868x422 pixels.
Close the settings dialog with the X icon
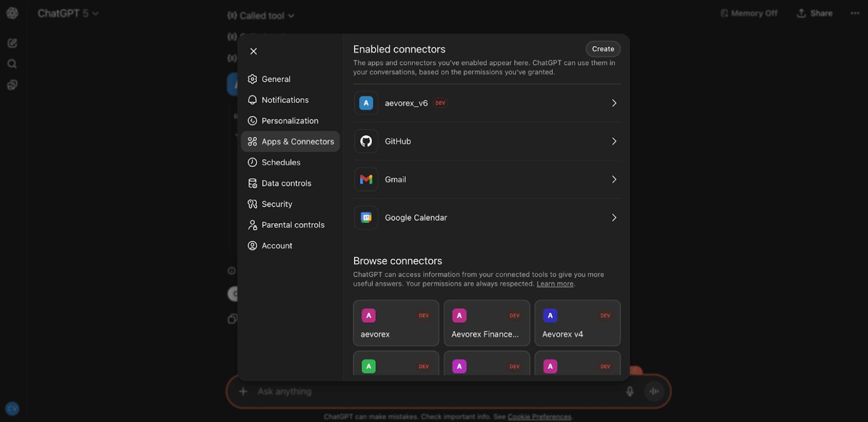pos(254,51)
